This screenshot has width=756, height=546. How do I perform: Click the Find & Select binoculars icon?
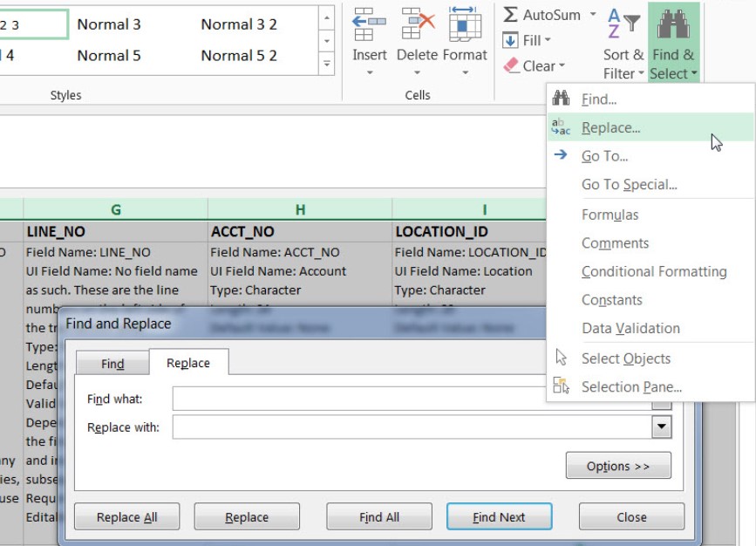(673, 25)
